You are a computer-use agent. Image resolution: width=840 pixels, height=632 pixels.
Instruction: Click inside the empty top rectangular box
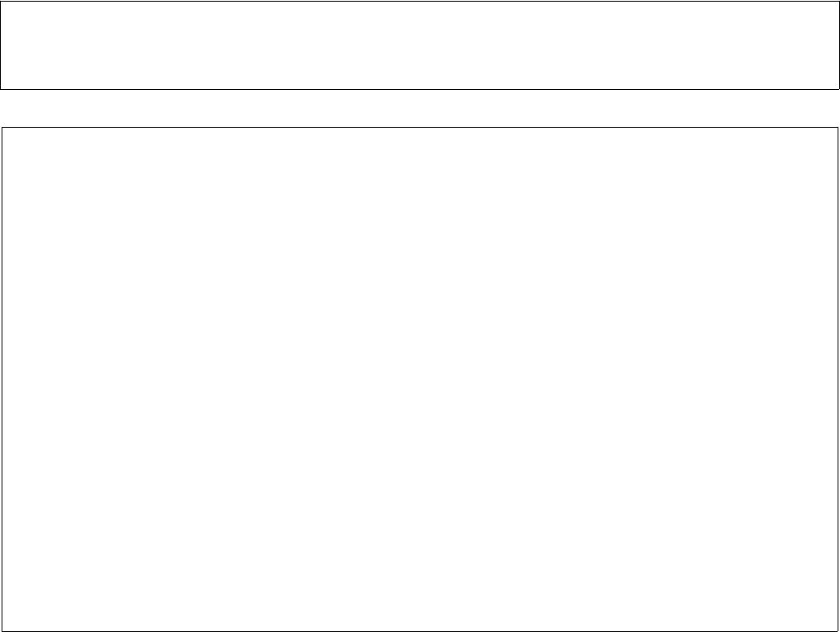click(x=419, y=45)
